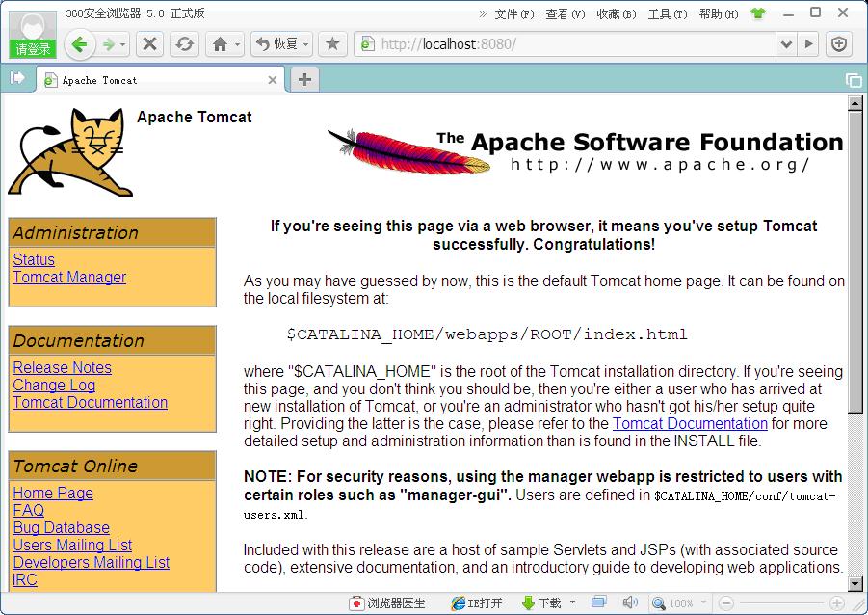Click the Tomcat Online section header
The height and width of the screenshot is (615, 868).
[x=113, y=466]
